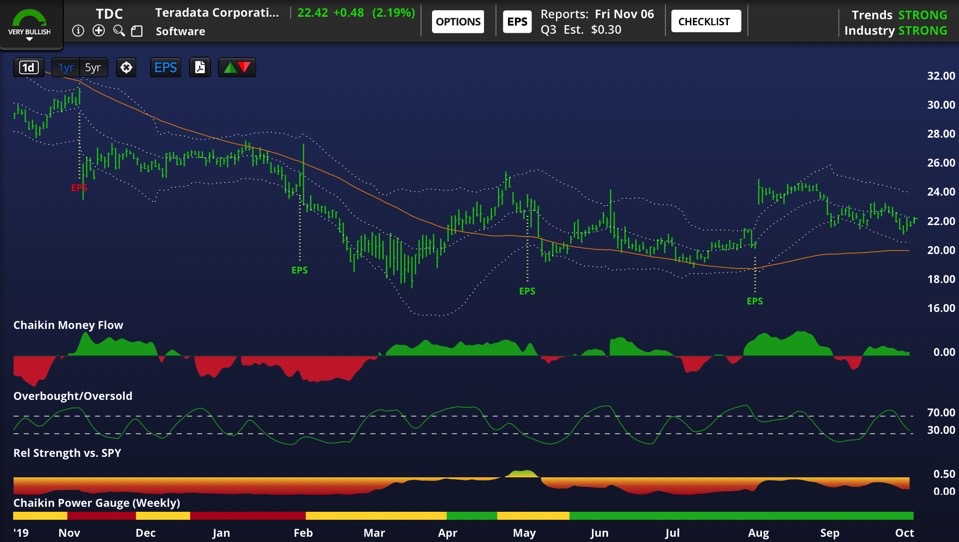The image size is (959, 542).
Task: Click the info icon under TDC
Action: (x=78, y=31)
